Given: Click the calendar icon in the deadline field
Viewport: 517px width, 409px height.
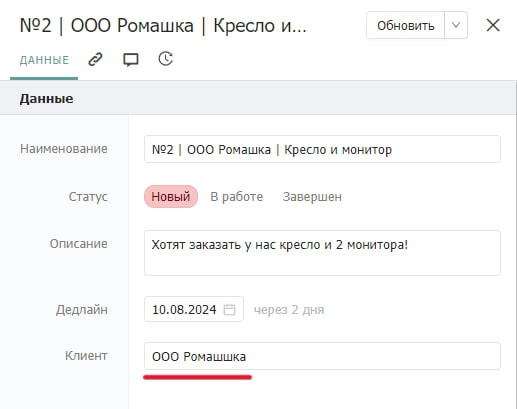Looking at the screenshot, I should [229, 309].
